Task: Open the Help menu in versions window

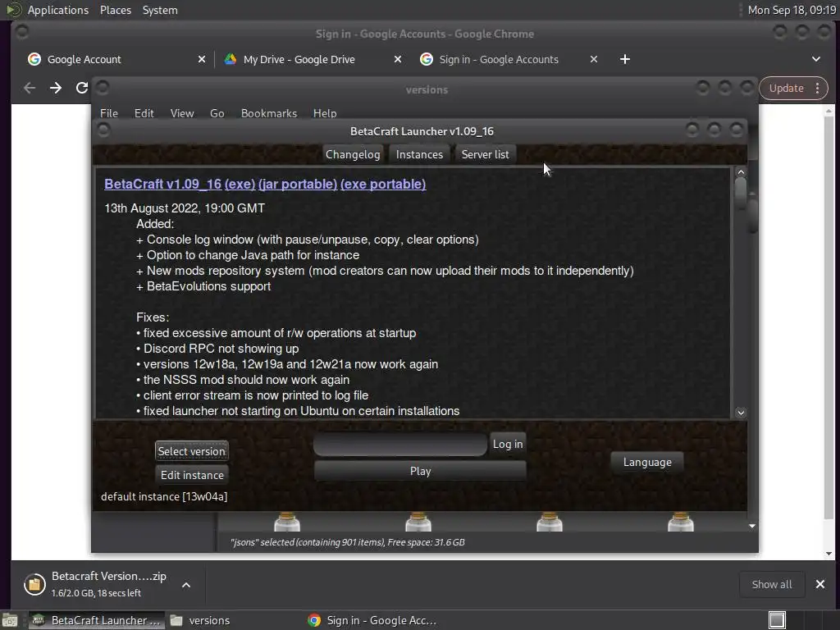Action: click(x=325, y=113)
